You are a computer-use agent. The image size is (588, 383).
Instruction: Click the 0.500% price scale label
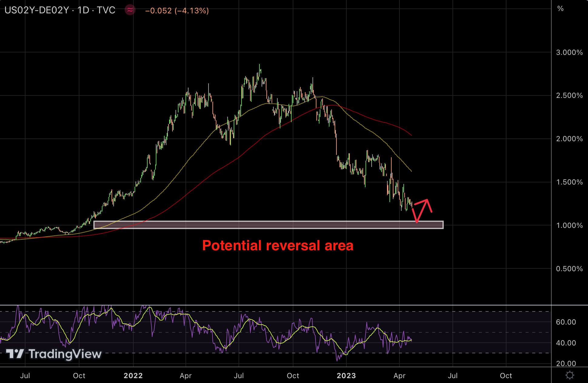click(569, 269)
